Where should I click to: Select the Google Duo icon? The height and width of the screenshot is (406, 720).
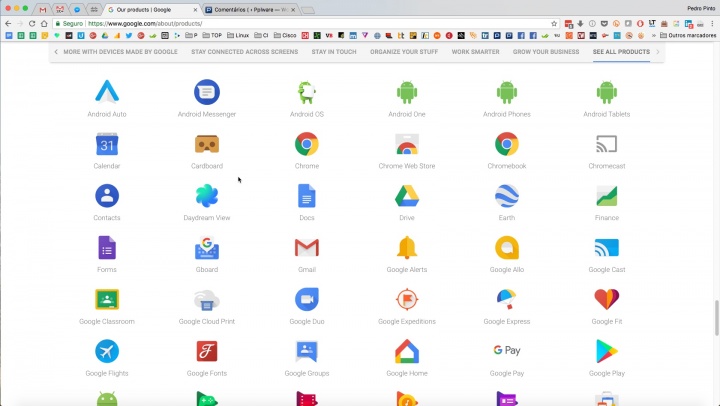click(307, 300)
